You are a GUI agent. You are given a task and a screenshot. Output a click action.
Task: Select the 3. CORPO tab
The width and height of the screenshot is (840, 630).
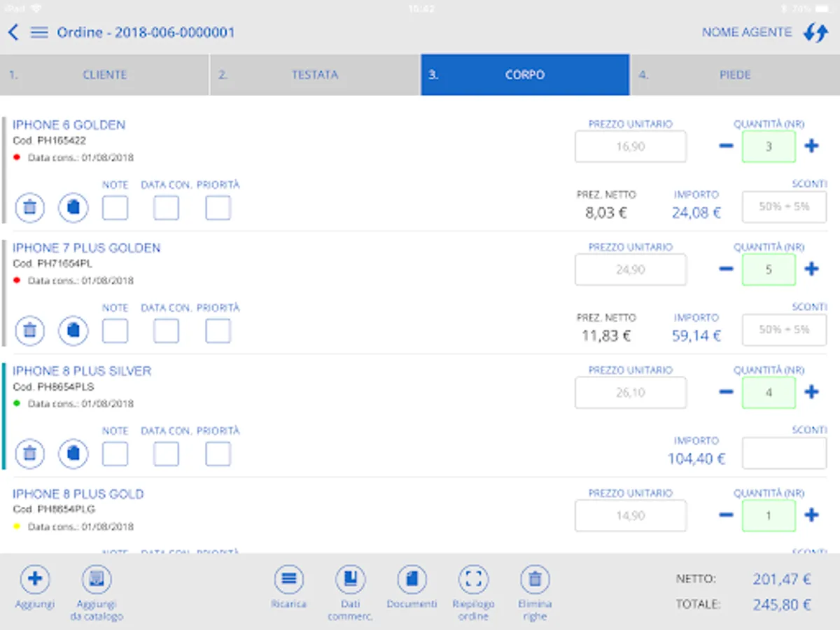pos(525,75)
